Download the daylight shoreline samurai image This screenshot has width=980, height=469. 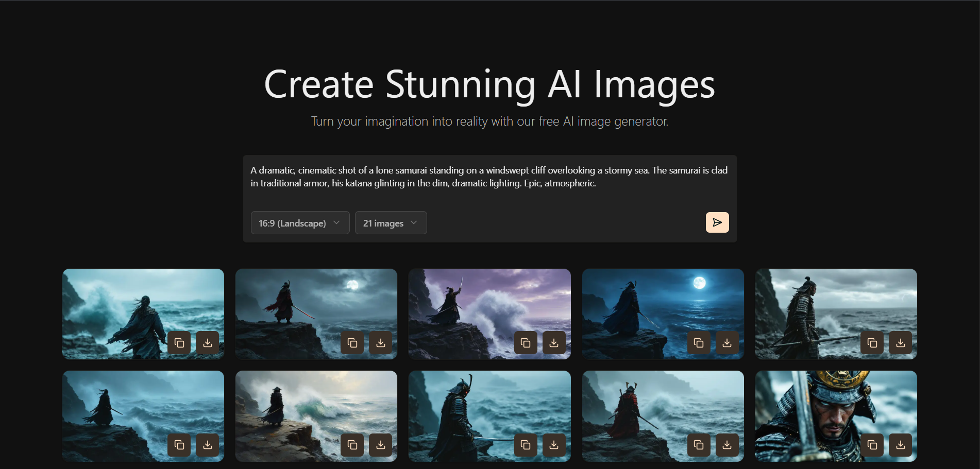tap(381, 445)
